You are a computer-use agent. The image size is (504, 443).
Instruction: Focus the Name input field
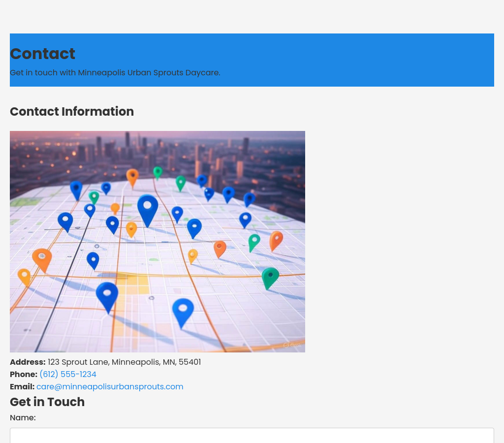[x=252, y=436]
